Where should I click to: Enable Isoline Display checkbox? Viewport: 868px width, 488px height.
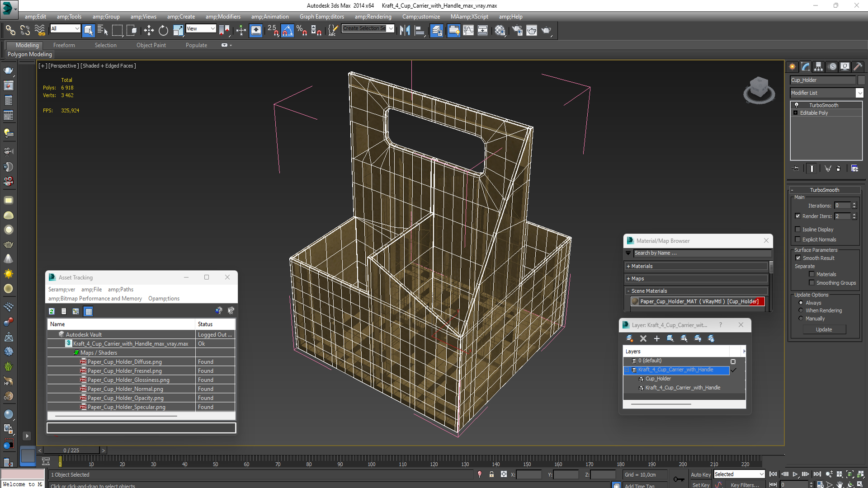[x=798, y=230]
